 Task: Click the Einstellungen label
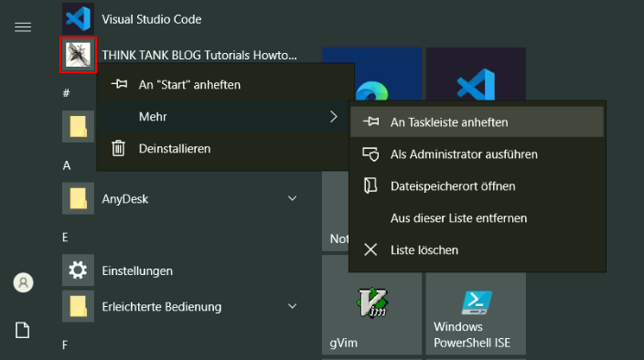coord(137,271)
